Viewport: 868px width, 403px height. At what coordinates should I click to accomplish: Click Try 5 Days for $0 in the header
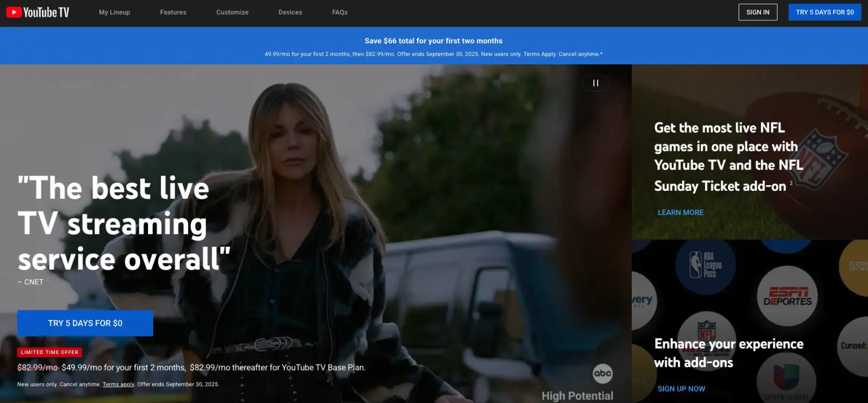point(824,12)
